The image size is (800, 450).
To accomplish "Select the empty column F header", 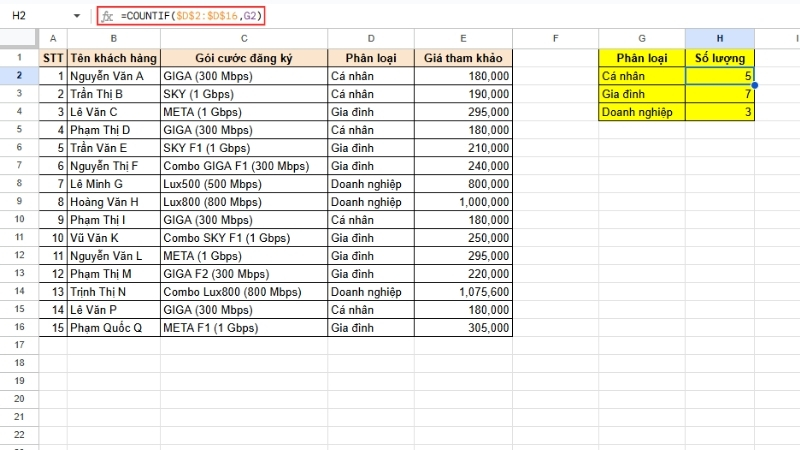I will pos(554,38).
